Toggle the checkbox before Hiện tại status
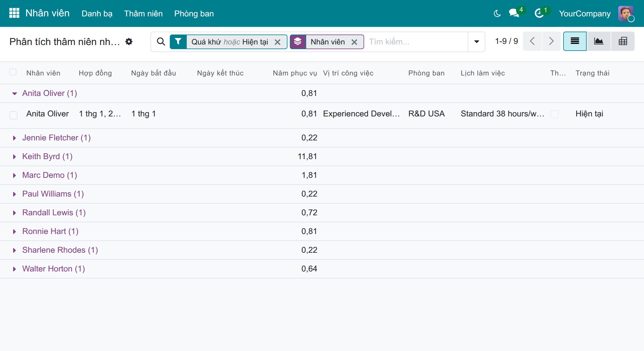 (554, 114)
